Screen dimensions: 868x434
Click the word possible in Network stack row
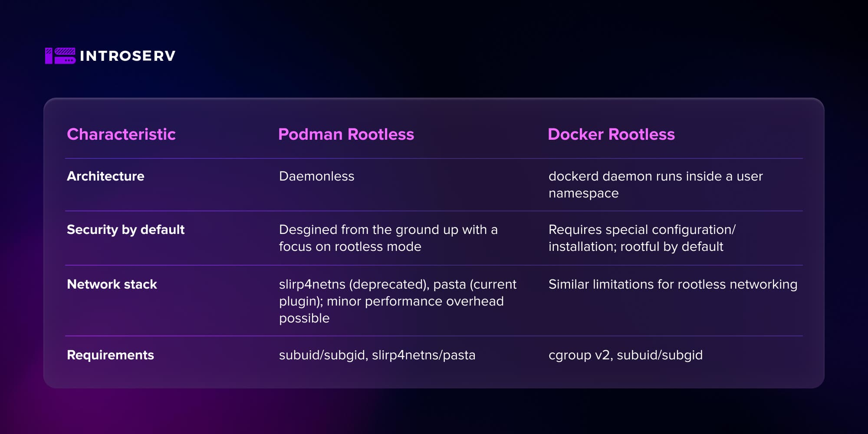(x=304, y=318)
